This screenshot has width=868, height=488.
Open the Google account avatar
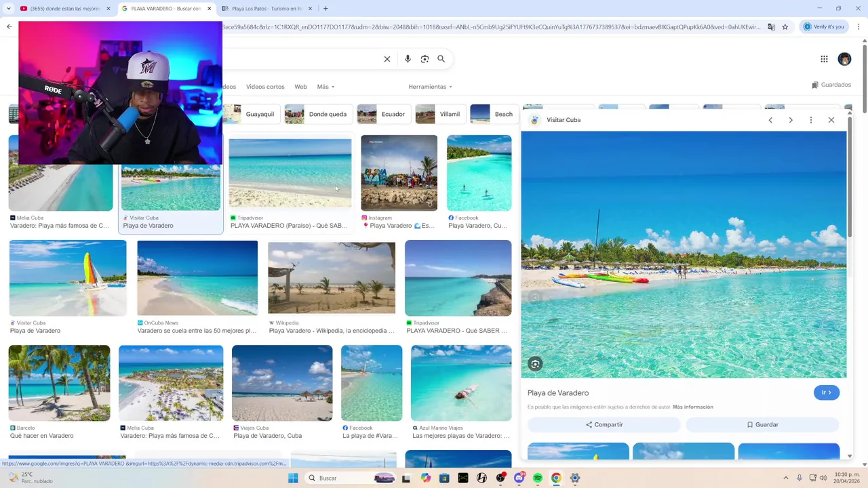844,59
